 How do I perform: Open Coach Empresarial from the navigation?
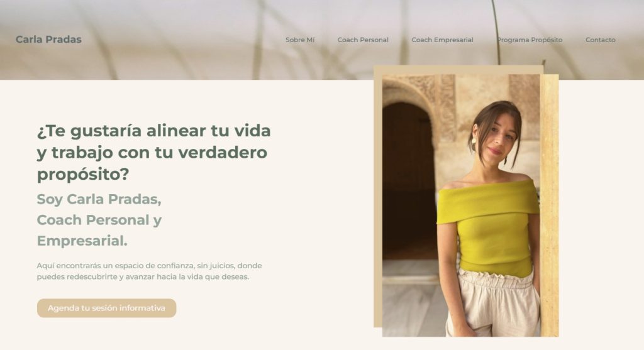point(442,40)
